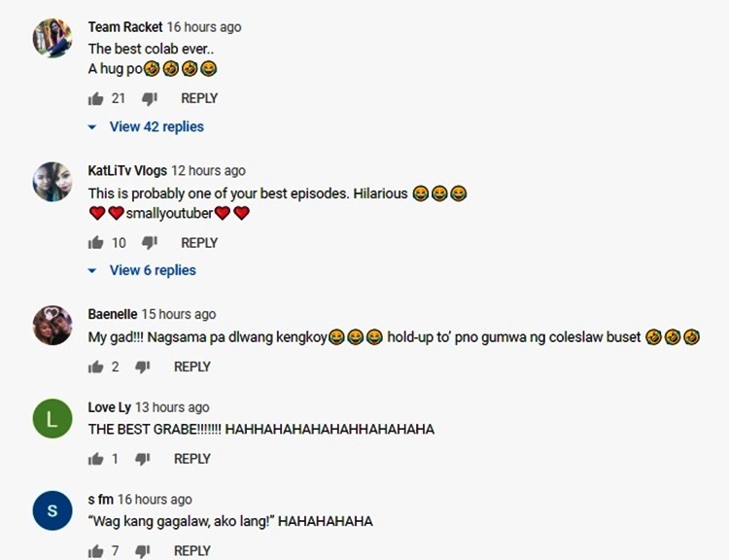Image resolution: width=729 pixels, height=560 pixels.
Task: Dislike the Love Ly comment
Action: [142, 459]
